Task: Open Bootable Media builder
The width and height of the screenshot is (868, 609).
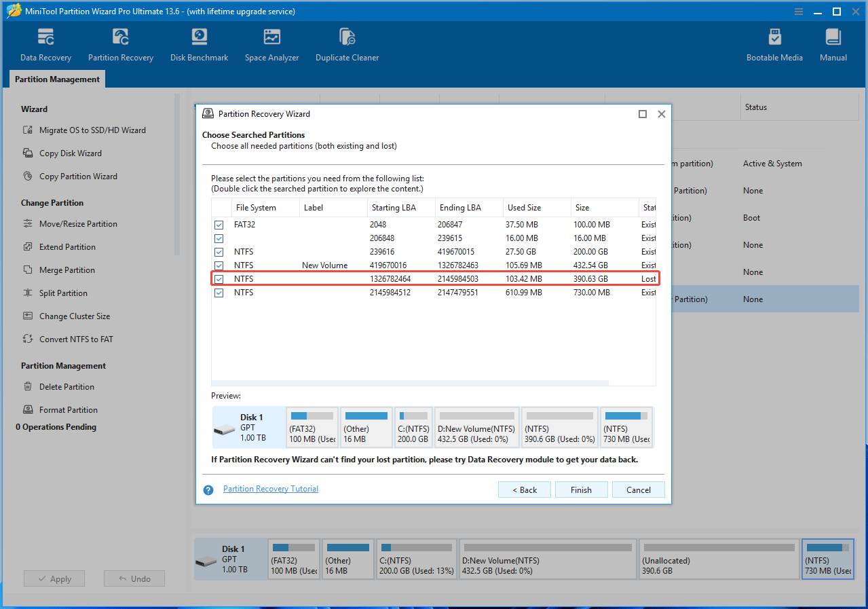Action: click(774, 45)
